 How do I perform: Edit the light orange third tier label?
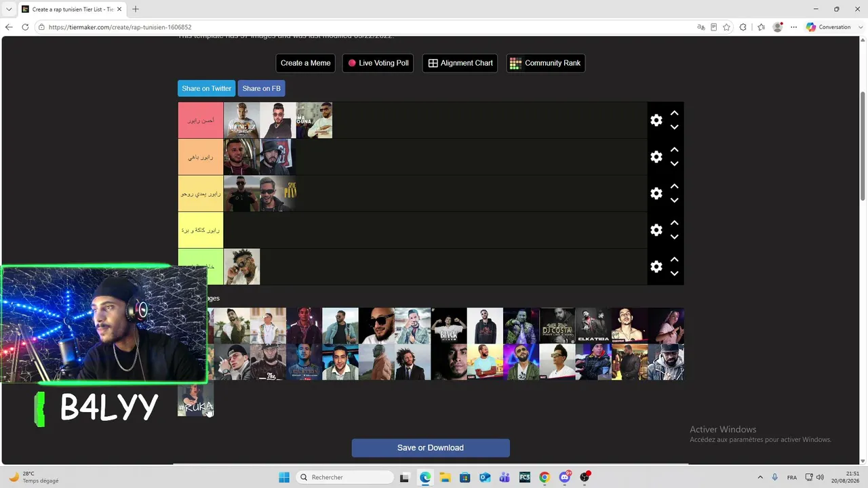pos(201,193)
